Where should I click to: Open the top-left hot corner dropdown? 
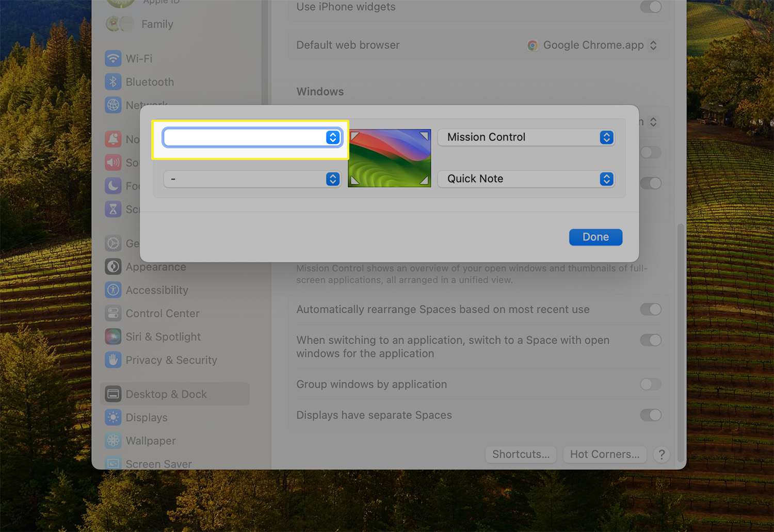click(252, 137)
